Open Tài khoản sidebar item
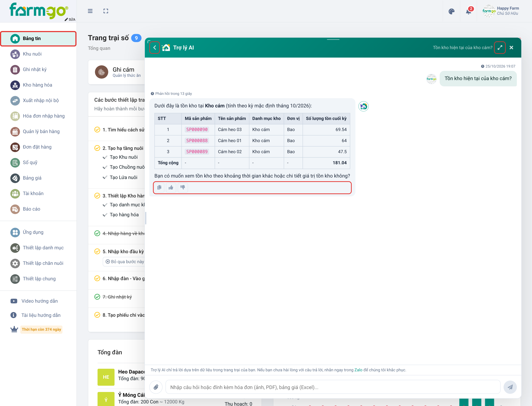Screen dimensions: 532x406 click(38, 194)
